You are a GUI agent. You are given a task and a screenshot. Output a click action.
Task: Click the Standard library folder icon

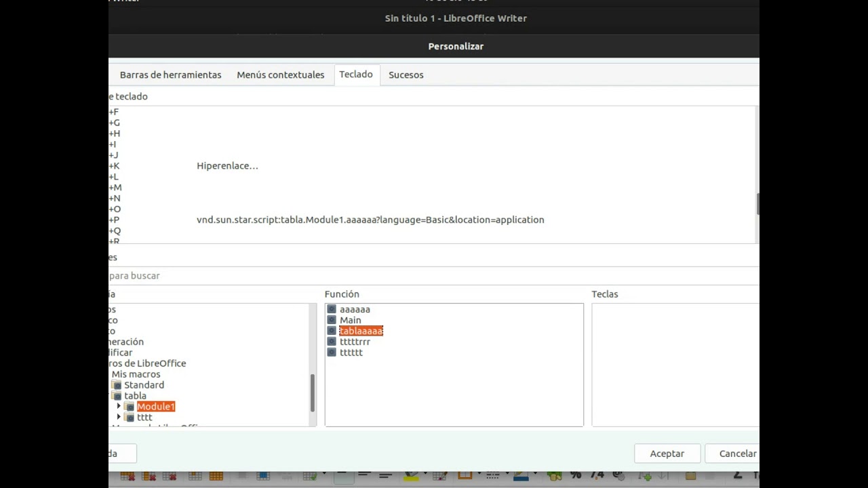click(x=117, y=385)
